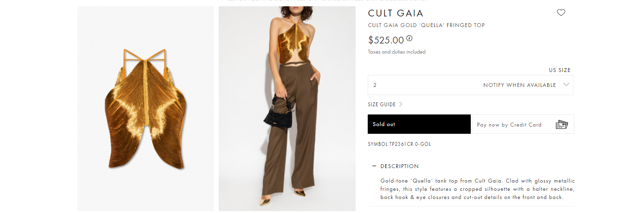Open the flat-lay gold fringed top image
Screen dimensions: 644x213
(146, 109)
